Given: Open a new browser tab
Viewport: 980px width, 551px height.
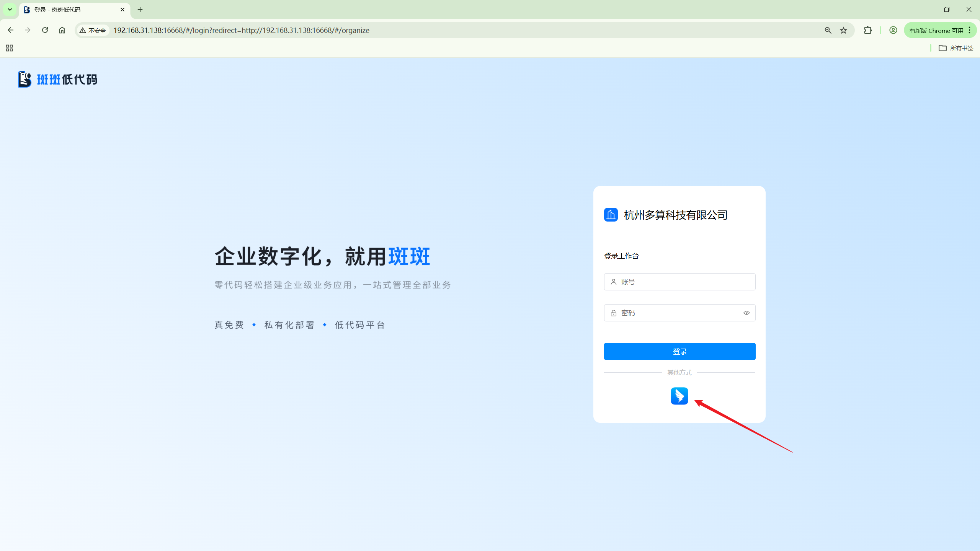Looking at the screenshot, I should (x=140, y=10).
